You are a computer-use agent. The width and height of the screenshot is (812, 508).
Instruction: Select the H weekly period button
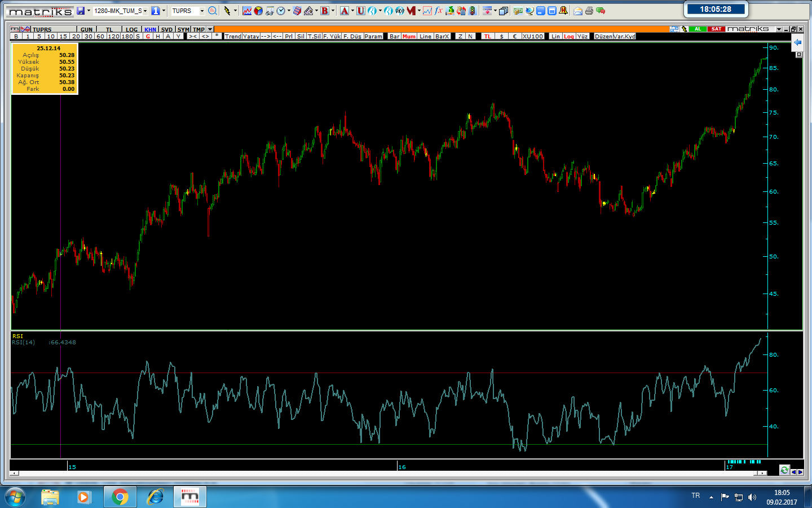(x=158, y=36)
